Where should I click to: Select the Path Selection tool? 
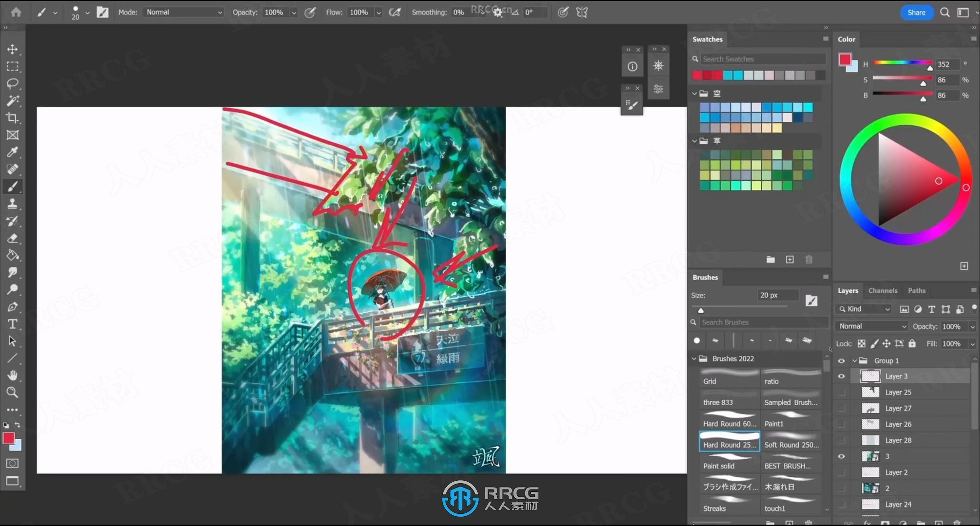coord(13,341)
